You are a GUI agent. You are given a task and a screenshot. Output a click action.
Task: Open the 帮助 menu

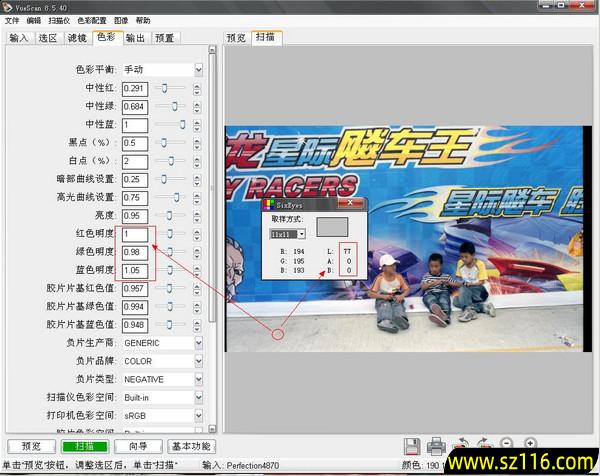pos(143,21)
